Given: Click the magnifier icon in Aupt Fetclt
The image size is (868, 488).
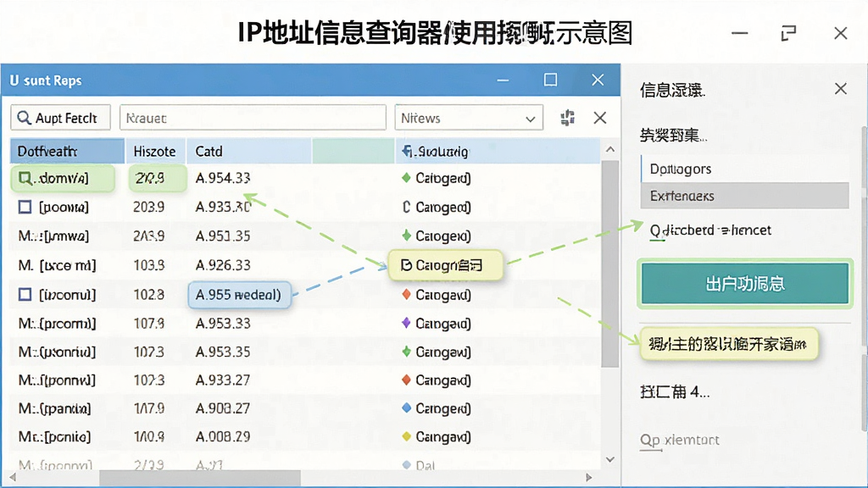Looking at the screenshot, I should pyautogui.click(x=24, y=118).
